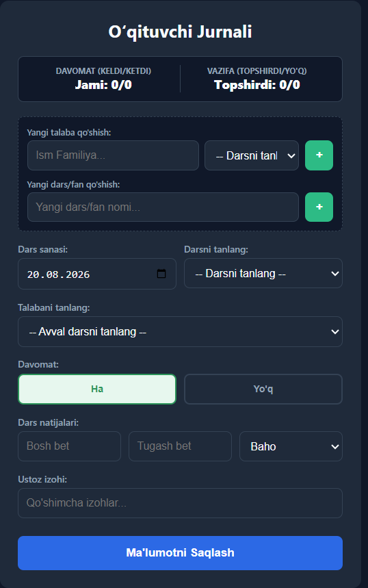Open the calendar picker icon in date field
368x588 pixels.
[x=161, y=273]
